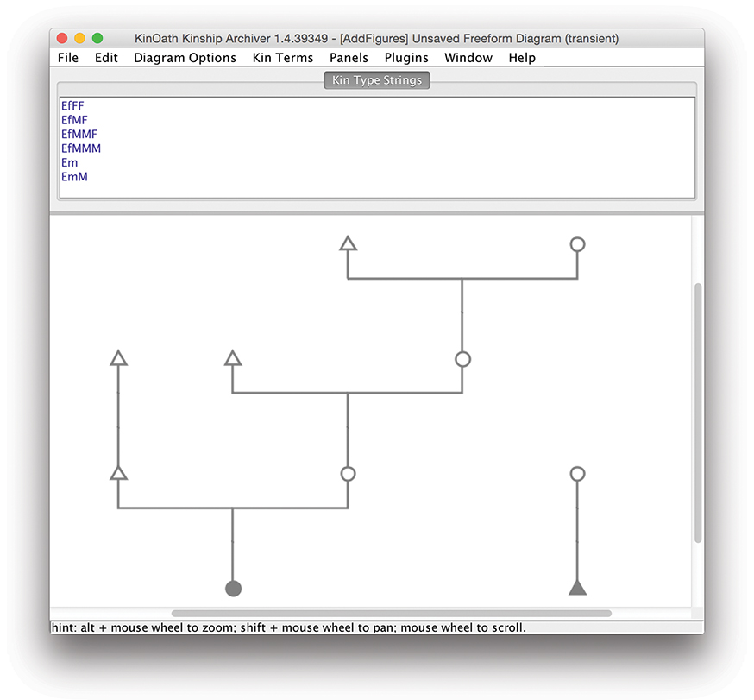754x700 pixels.
Task: Select the triangle partnered with the middle-row circle
Action: 233,358
